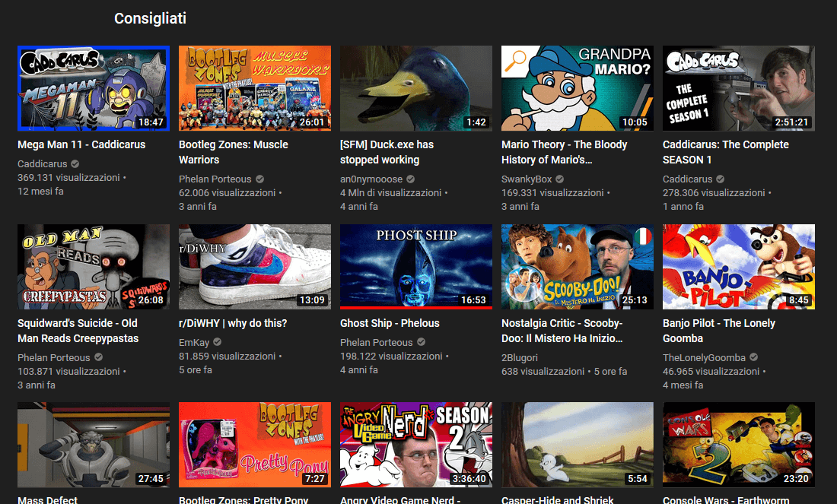Click title 'Mario Theory - The Bloody History'
This screenshot has height=504, width=837.
565,152
